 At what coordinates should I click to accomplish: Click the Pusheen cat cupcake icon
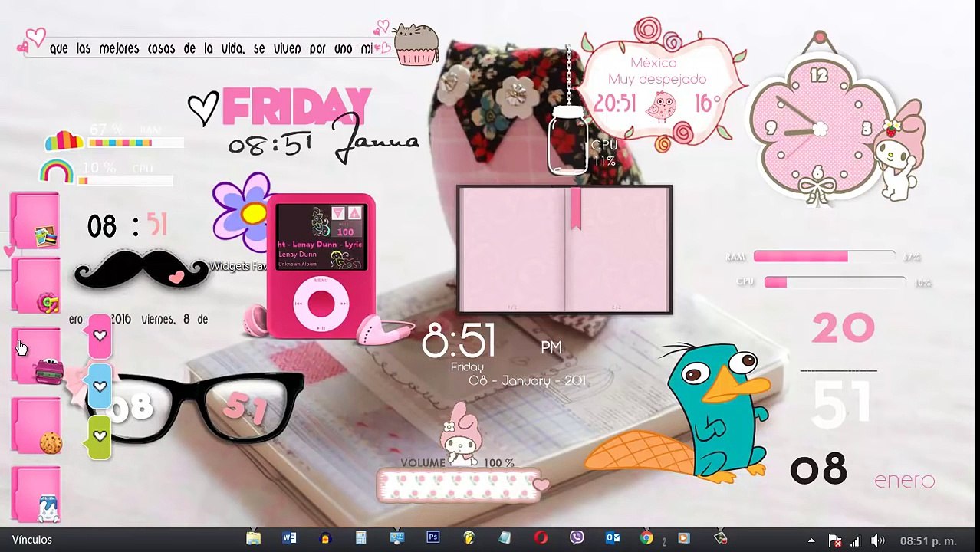pyautogui.click(x=415, y=44)
